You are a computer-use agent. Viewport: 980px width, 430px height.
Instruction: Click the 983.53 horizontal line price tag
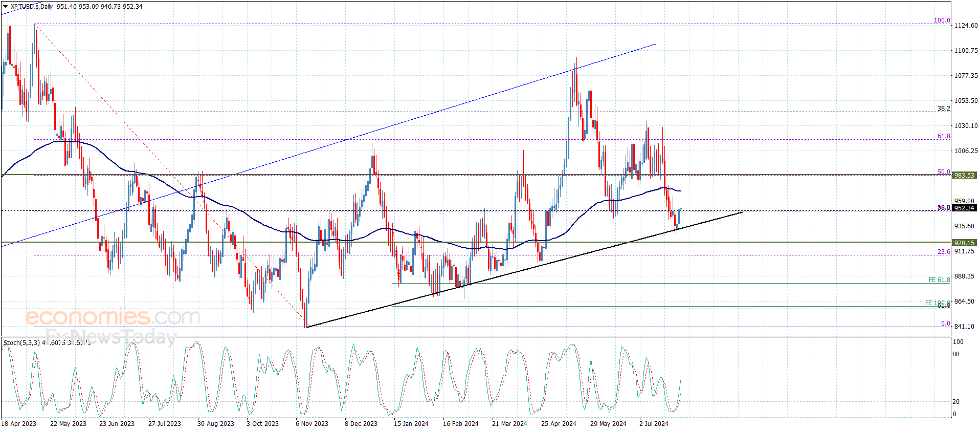click(964, 175)
